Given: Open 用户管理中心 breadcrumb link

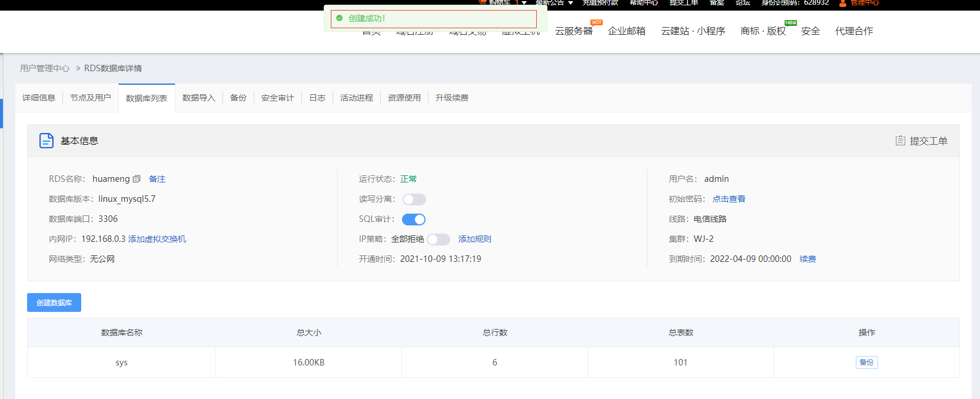Looking at the screenshot, I should pos(45,68).
